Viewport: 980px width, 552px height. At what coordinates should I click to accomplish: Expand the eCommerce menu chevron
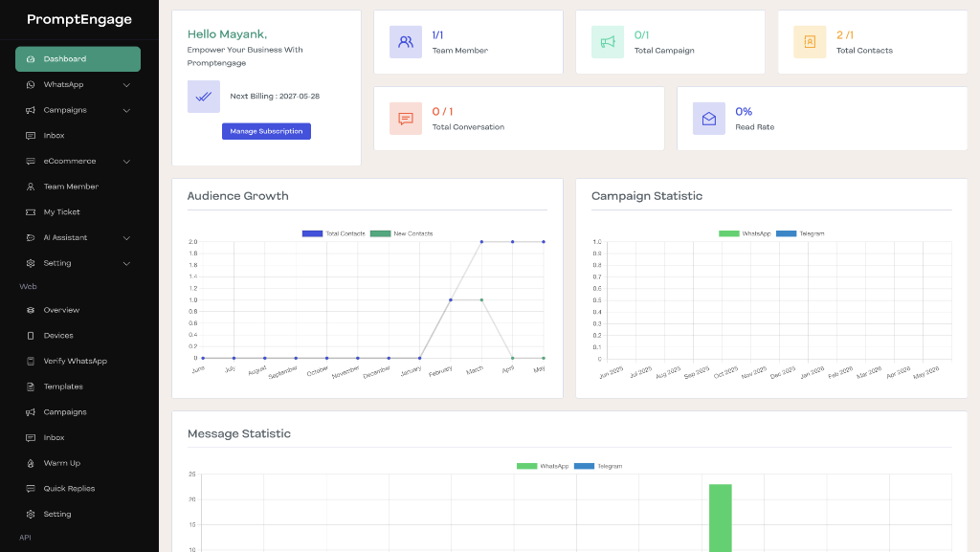click(x=126, y=162)
